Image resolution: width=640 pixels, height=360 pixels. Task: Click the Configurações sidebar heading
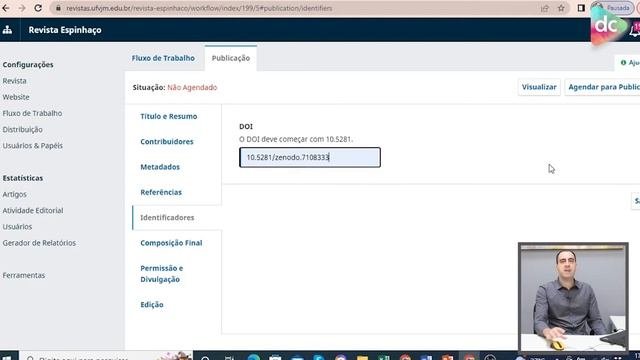(x=28, y=64)
